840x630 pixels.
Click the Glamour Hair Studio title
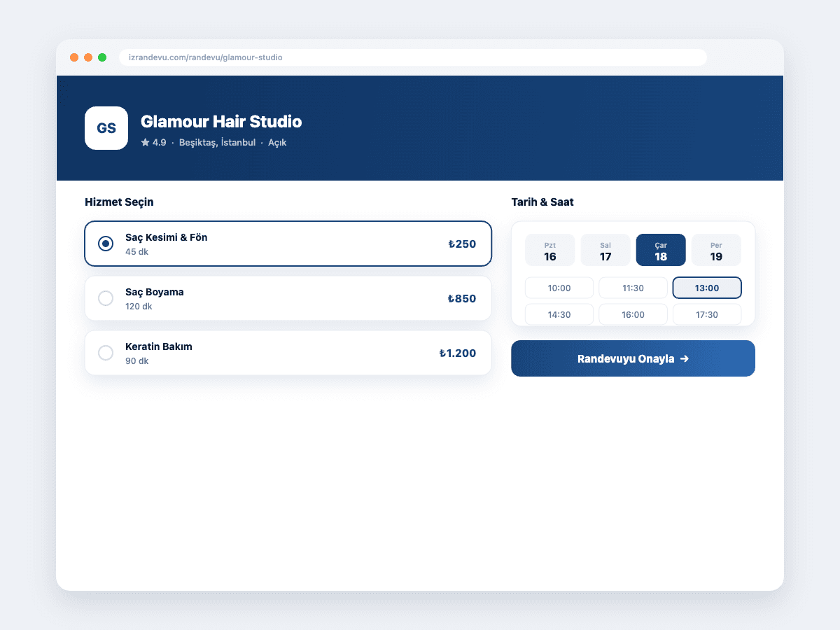[x=221, y=122]
